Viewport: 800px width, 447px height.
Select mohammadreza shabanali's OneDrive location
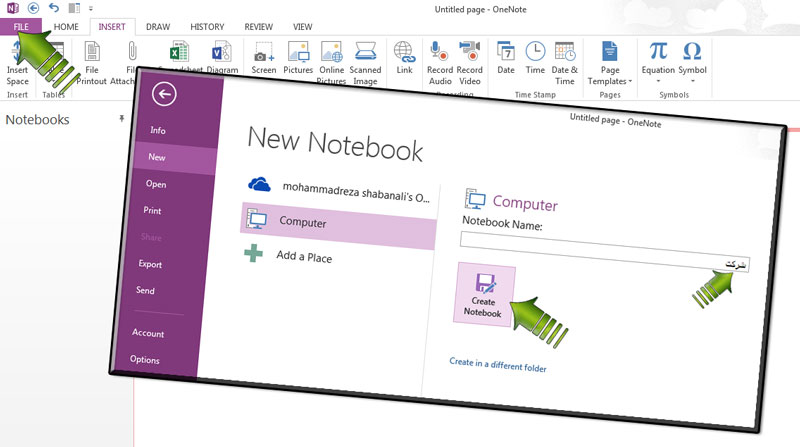pyautogui.click(x=339, y=190)
